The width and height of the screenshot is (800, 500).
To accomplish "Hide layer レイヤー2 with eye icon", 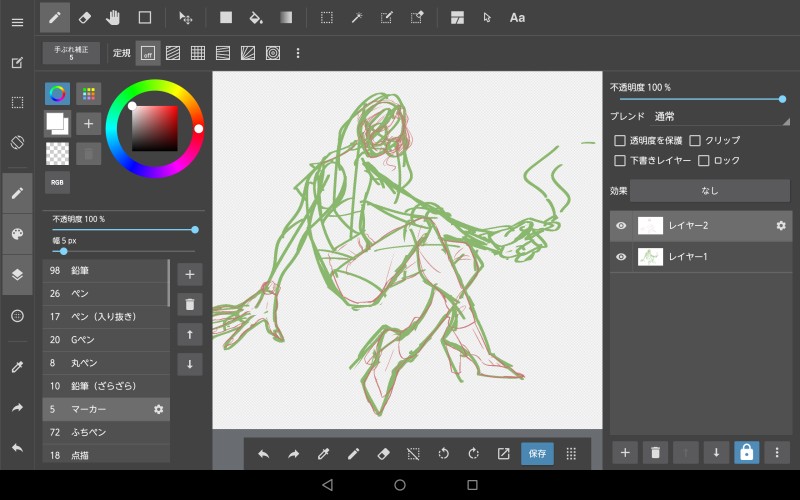I will pos(621,226).
